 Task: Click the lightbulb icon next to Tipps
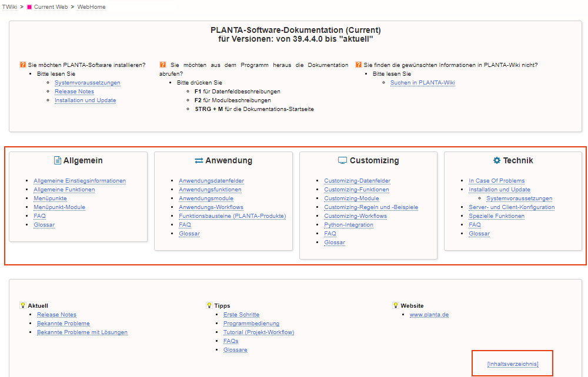209,305
